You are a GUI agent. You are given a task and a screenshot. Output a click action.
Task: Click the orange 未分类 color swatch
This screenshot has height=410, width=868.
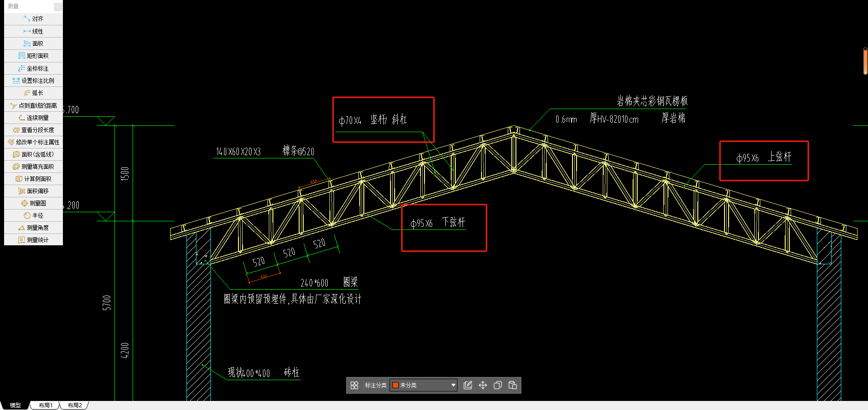(395, 385)
